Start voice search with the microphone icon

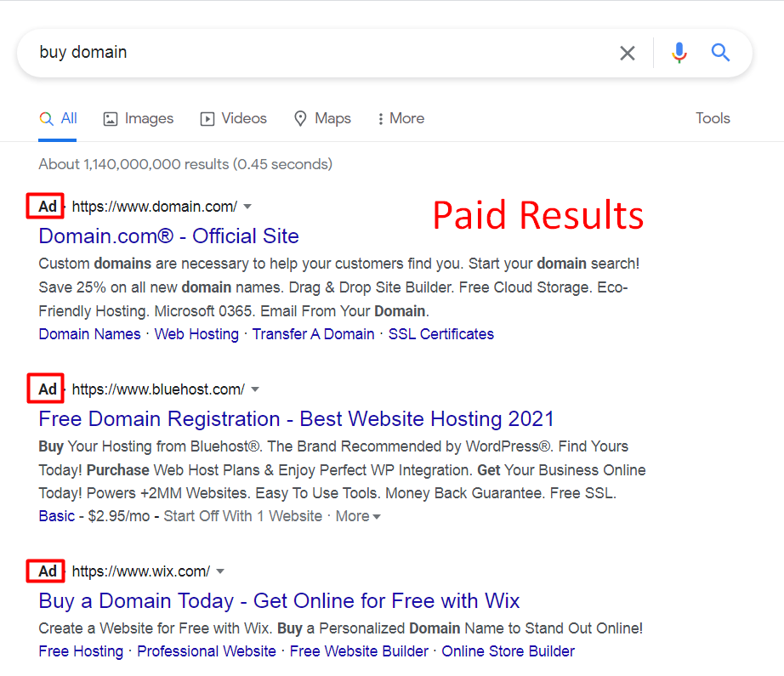click(x=679, y=53)
